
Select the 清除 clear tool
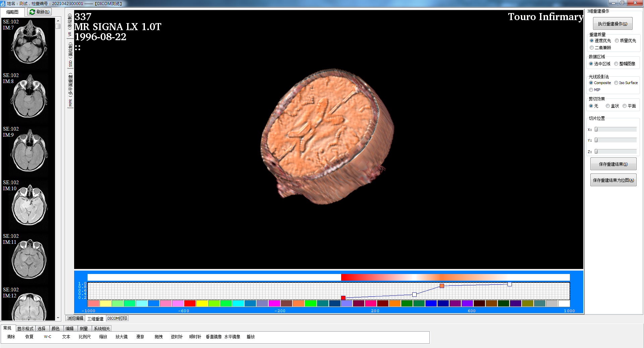(11, 337)
